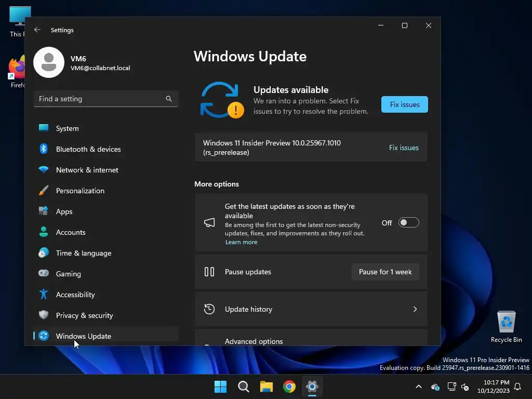Click the cloud info icon in tray
The width and height of the screenshot is (532, 399).
coord(435,387)
